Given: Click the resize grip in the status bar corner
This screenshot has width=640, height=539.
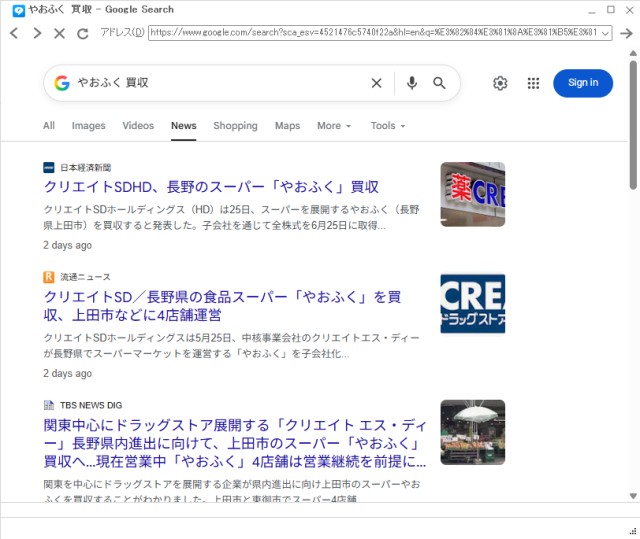Looking at the screenshot, I should click(x=633, y=531).
